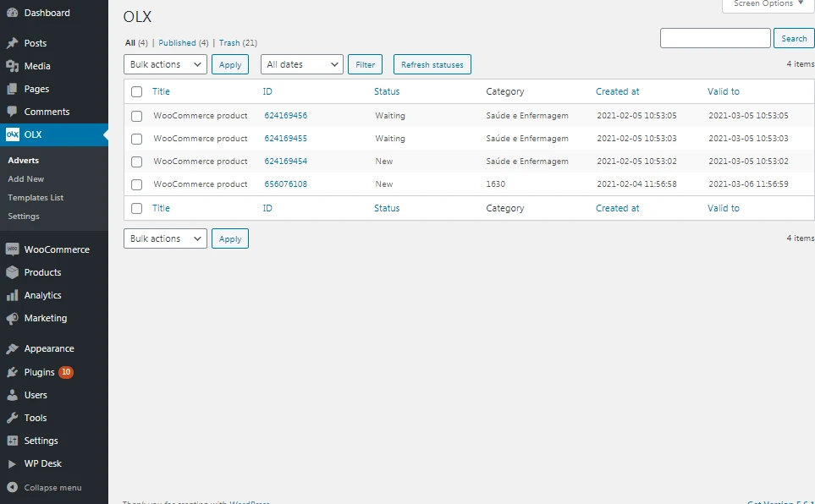815x504 pixels.
Task: Click the Appearance paintbrush icon
Action: point(13,348)
